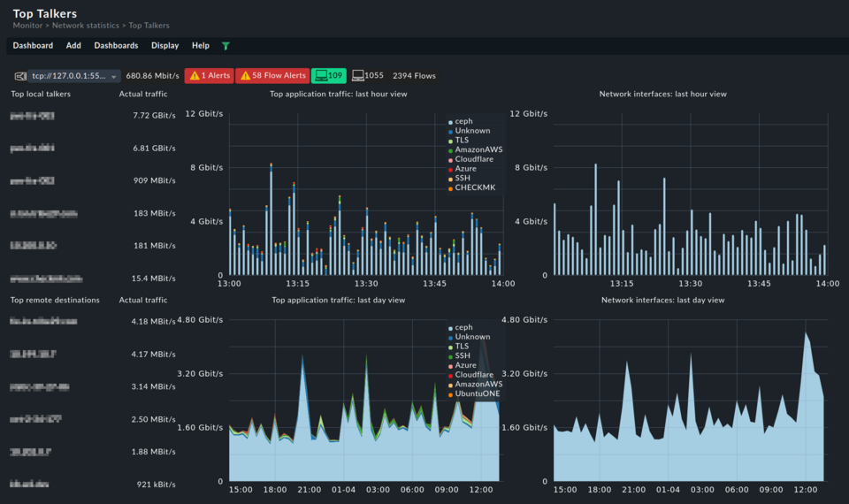Toggle CHECKMK series in last hour legend
Screen dimensions: 849x504
coord(475,187)
